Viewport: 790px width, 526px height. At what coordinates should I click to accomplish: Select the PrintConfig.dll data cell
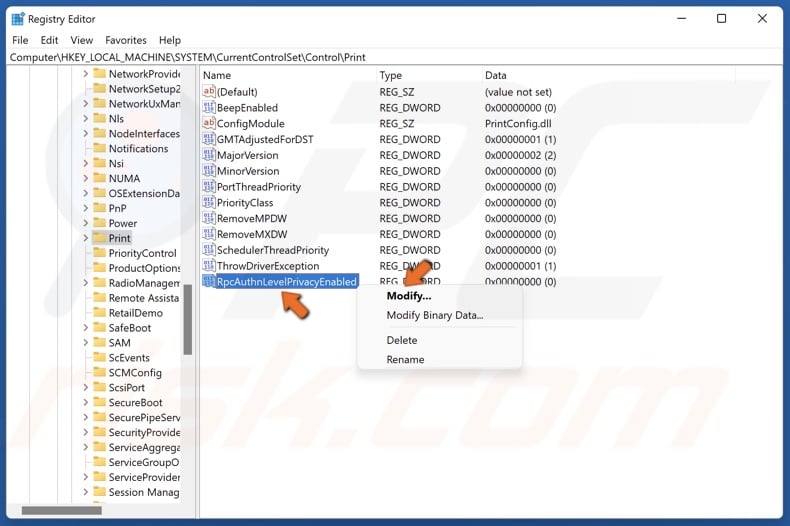(x=518, y=123)
